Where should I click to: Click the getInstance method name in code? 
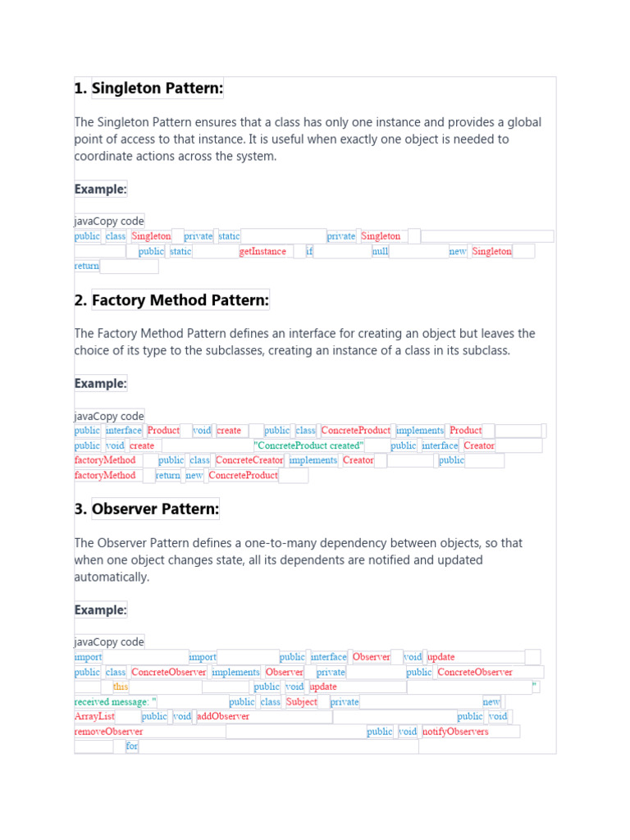262,252
